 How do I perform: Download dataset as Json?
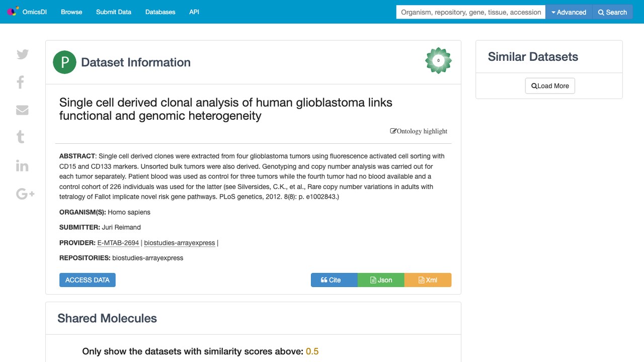coord(381,280)
